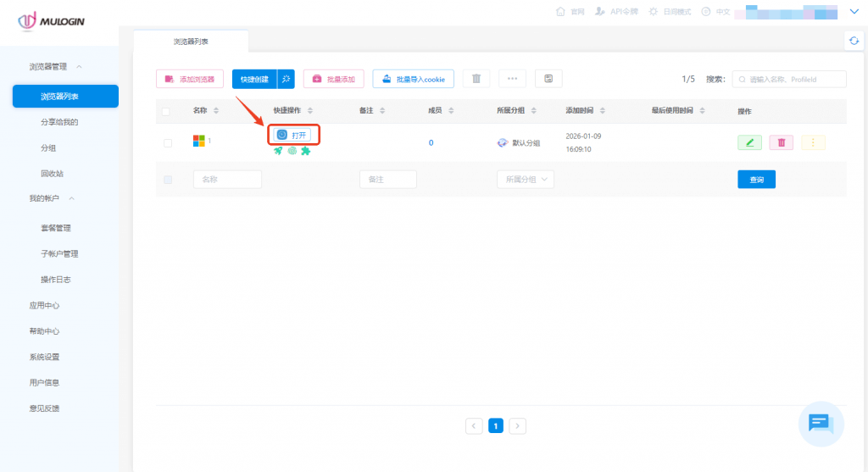Toggle the select-all checkbox in table header
This screenshot has height=472, width=868.
(166, 111)
